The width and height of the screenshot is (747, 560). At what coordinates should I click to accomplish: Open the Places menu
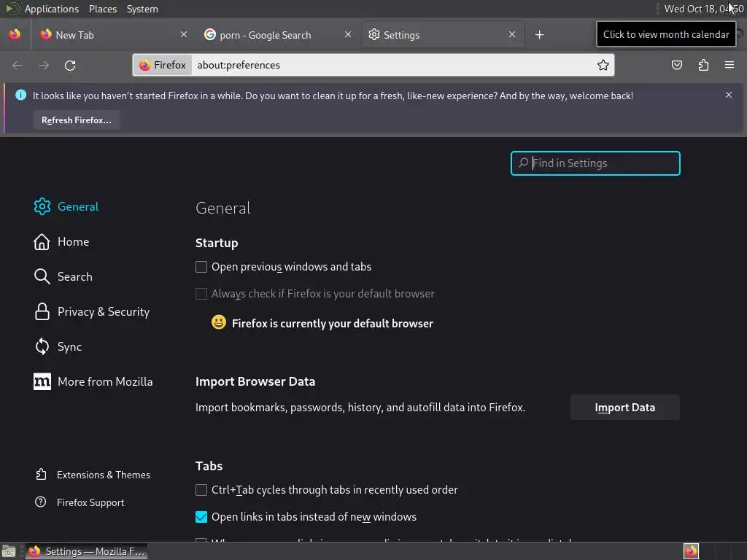pyautogui.click(x=103, y=9)
